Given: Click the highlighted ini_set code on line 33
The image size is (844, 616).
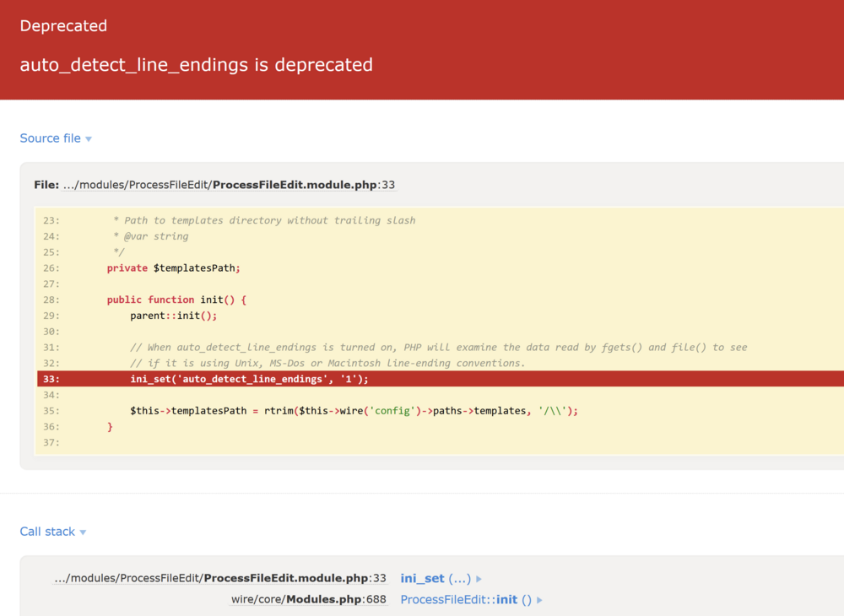Looking at the screenshot, I should click(x=249, y=379).
